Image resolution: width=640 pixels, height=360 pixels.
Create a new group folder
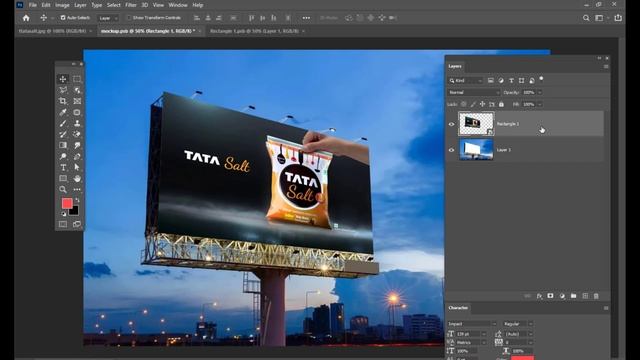coord(573,296)
